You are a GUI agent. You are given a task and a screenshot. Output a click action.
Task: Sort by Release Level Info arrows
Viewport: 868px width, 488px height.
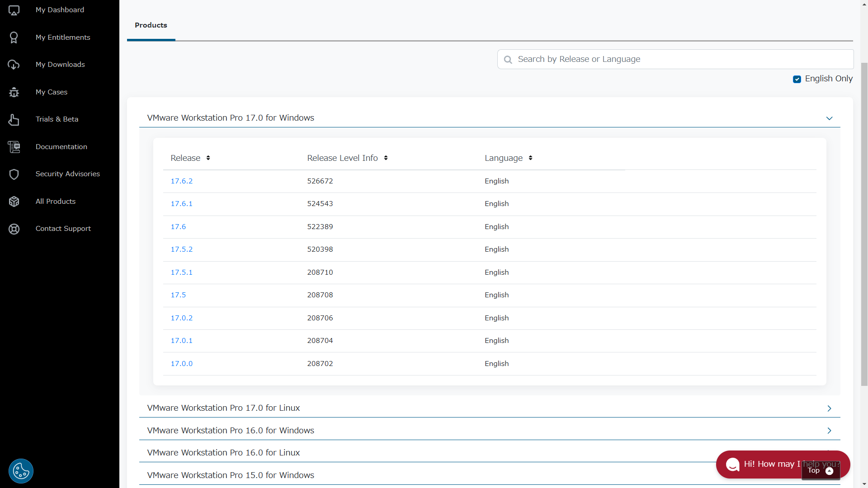tap(386, 158)
